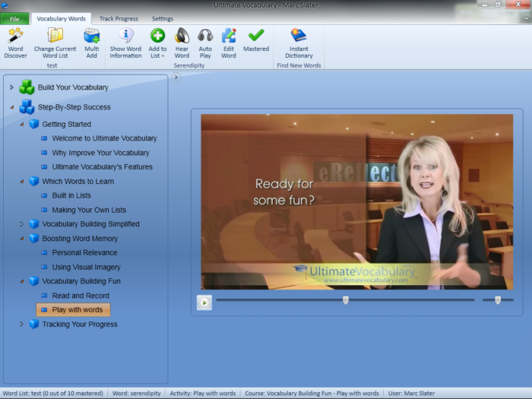Open the Instant Dictionary book icon
This screenshot has width=532, height=399.
299,35
